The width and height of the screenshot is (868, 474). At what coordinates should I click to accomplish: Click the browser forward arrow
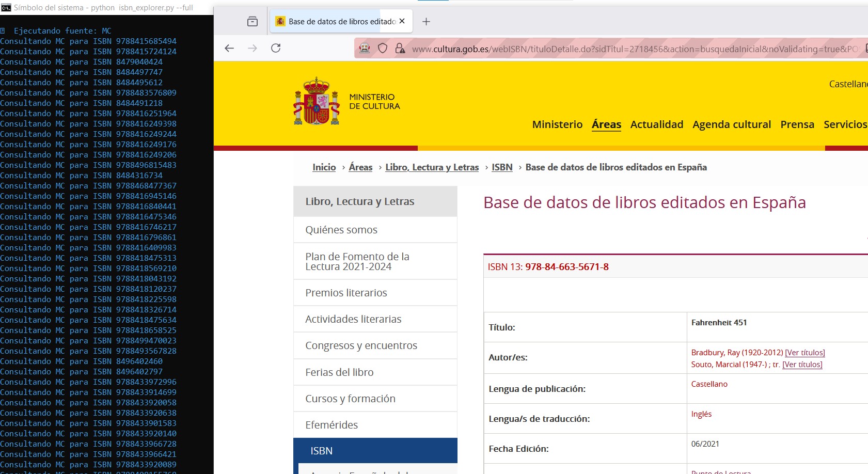(252, 48)
